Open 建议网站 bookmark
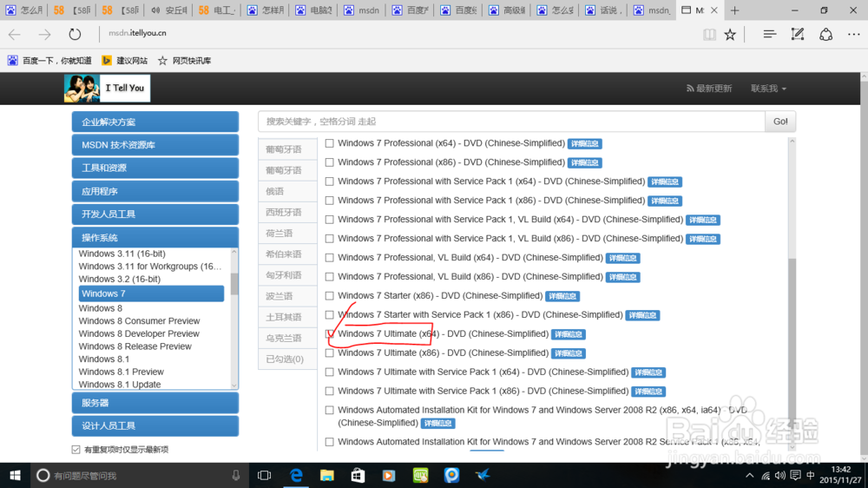Viewport: 868px width, 488px height. coord(125,61)
